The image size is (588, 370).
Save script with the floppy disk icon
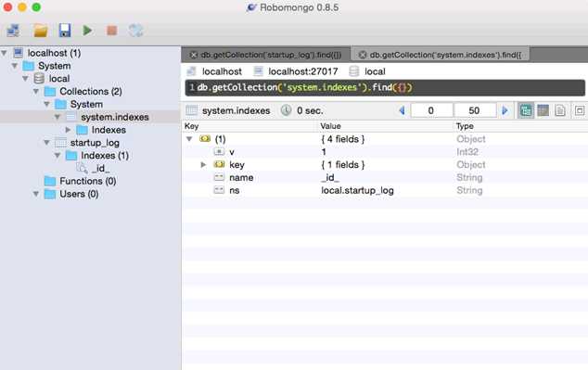click(65, 31)
